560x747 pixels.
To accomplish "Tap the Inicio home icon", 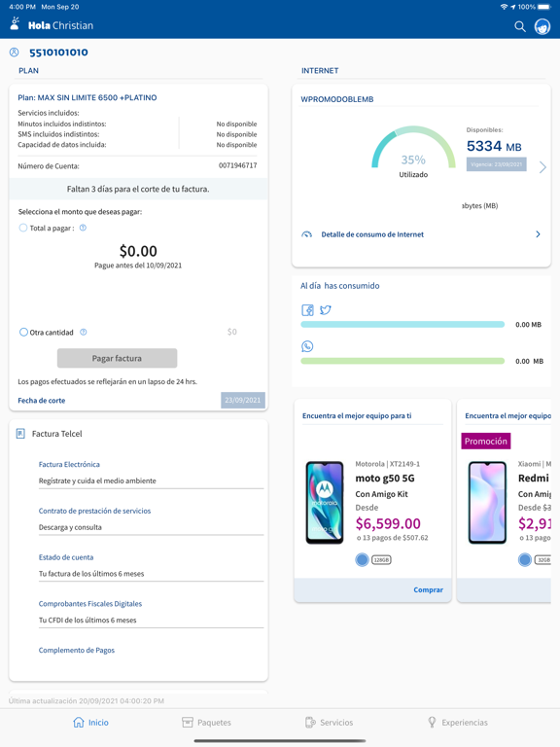I will 79,723.
